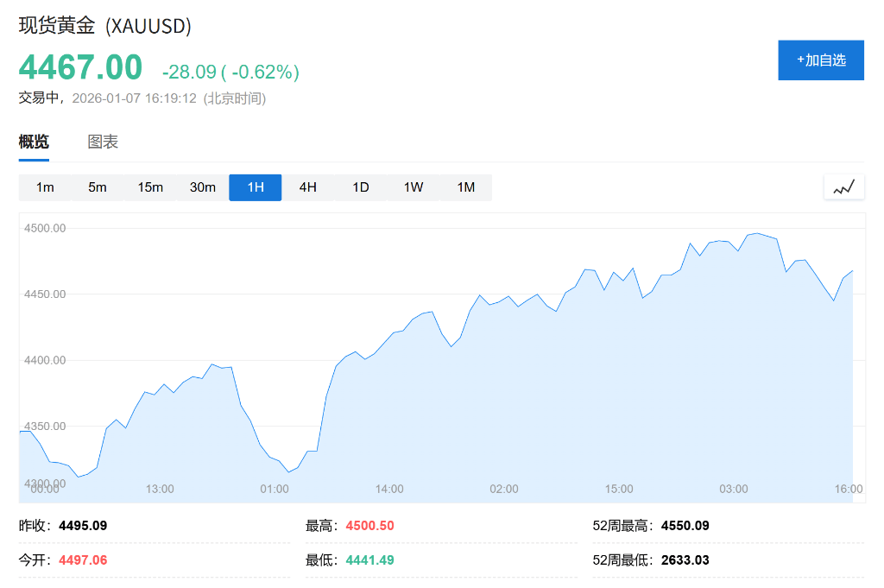Add XAUUSD to watchlist with +加自选
The image size is (884, 588).
click(x=820, y=60)
